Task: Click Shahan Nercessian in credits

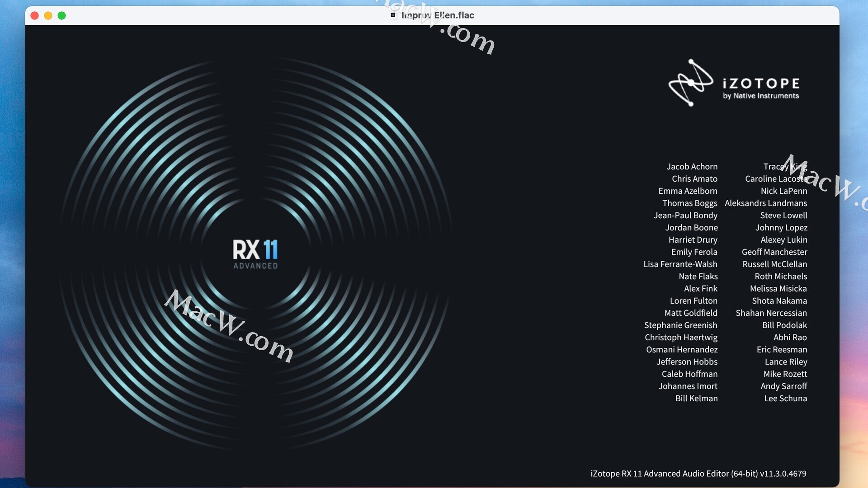Action: (771, 313)
